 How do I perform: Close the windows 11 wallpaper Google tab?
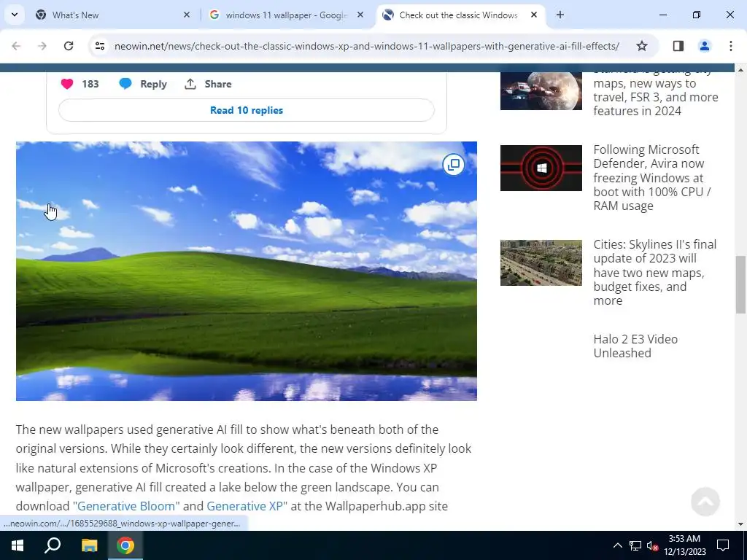tap(360, 15)
